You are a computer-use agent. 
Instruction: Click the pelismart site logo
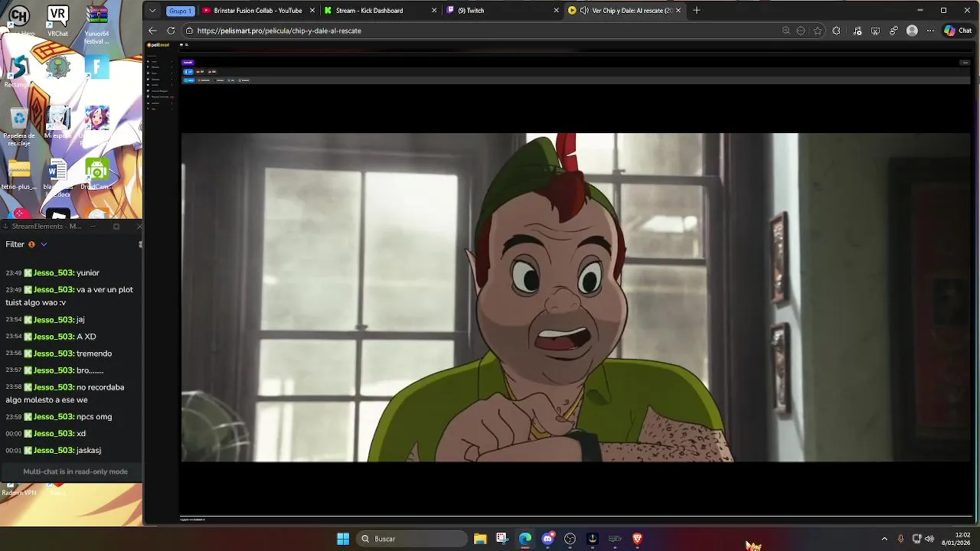159,45
